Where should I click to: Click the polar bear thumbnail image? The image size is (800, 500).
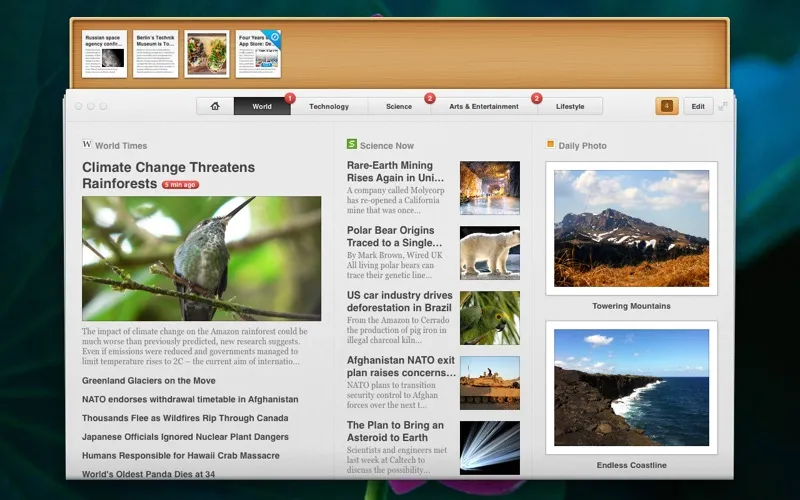[x=490, y=253]
